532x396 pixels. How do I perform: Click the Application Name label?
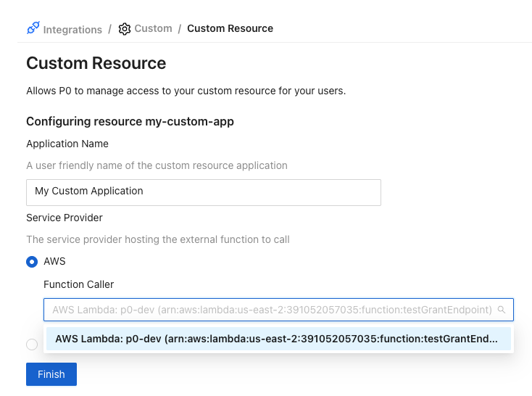click(67, 144)
